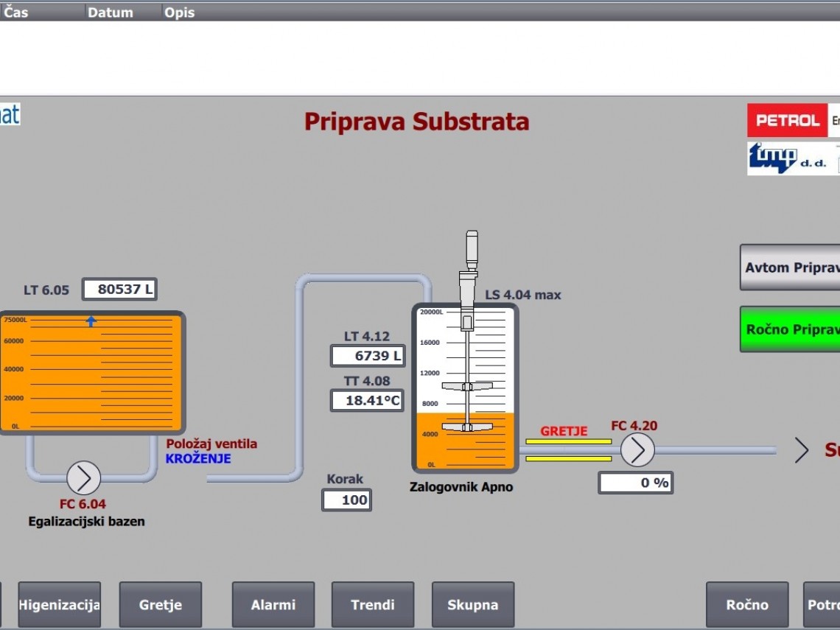The height and width of the screenshot is (630, 840).
Task: Click the blue level arrow in Egalizacijski bazen
Action: click(x=91, y=321)
